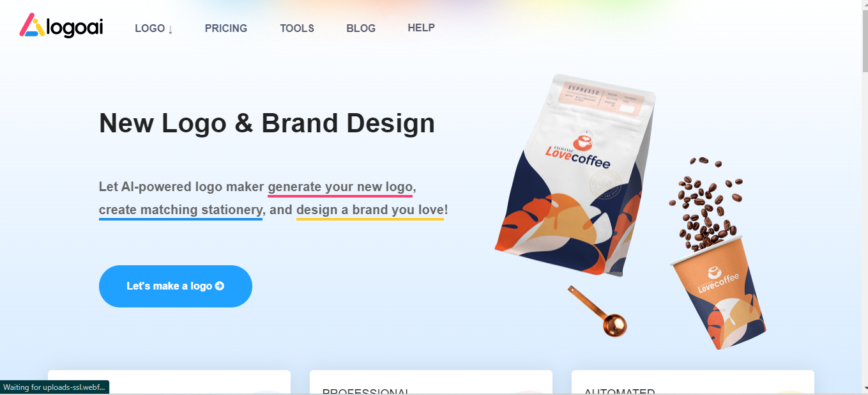Click the create matching stationery link

click(x=181, y=210)
